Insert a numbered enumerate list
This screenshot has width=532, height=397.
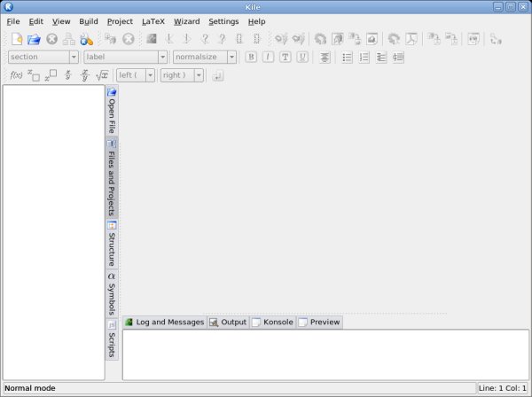364,57
